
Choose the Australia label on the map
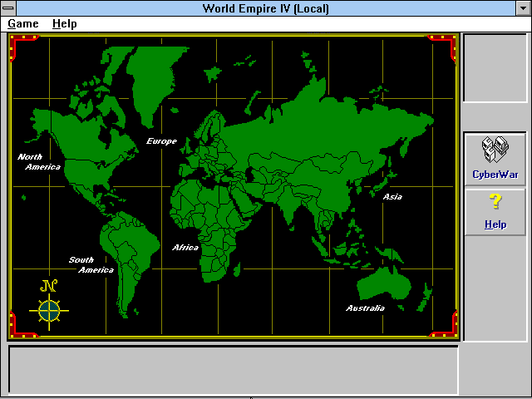tap(366, 308)
